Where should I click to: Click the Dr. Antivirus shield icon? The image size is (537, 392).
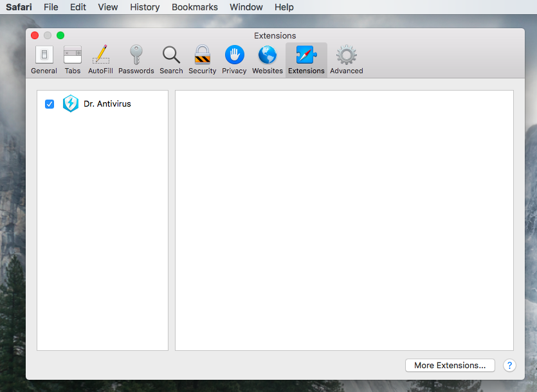[x=70, y=104]
